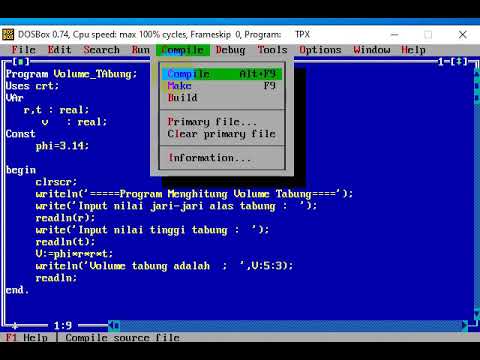The image size is (480, 360).
Task: Click the 'readln(t);' statement
Action: 65,242
